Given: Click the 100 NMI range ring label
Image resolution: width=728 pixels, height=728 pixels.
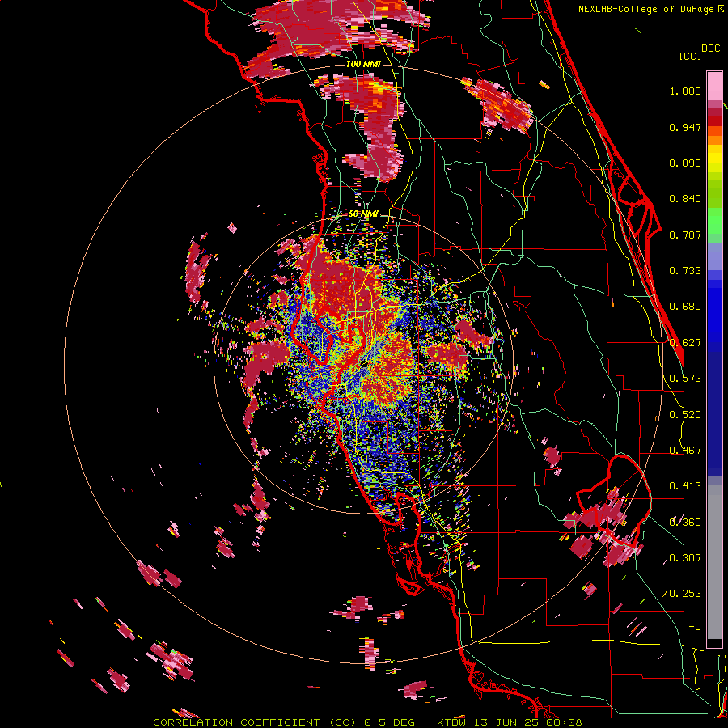Looking at the screenshot, I should click(363, 64).
